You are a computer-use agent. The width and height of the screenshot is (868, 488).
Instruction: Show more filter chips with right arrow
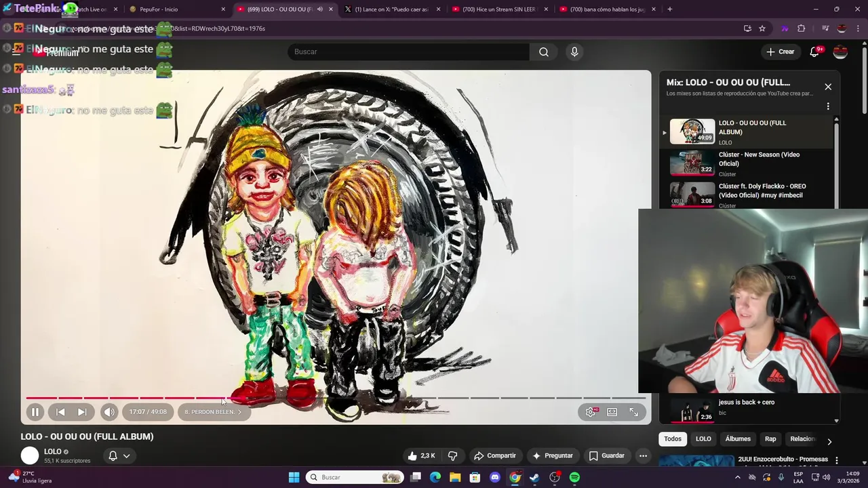(829, 441)
